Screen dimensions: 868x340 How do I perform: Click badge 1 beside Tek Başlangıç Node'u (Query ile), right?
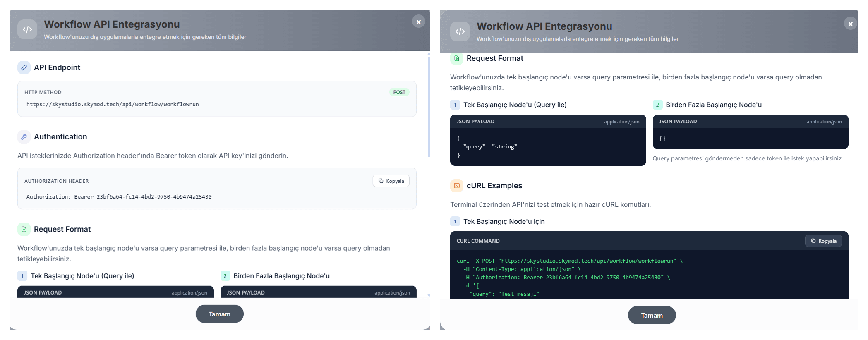coord(455,105)
